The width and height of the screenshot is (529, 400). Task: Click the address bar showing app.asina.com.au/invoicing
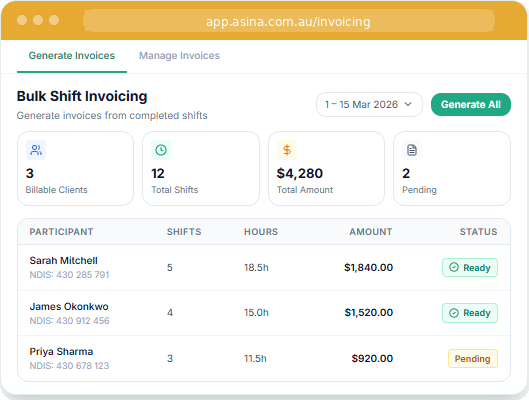tap(289, 21)
